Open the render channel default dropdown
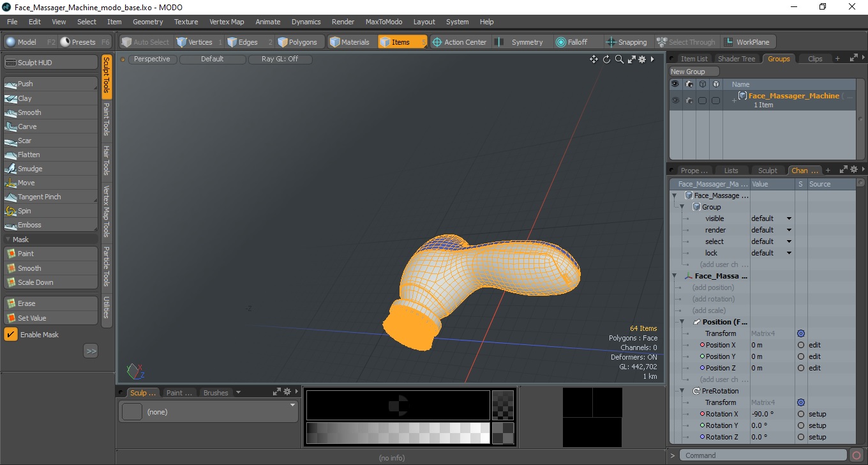 pos(772,230)
